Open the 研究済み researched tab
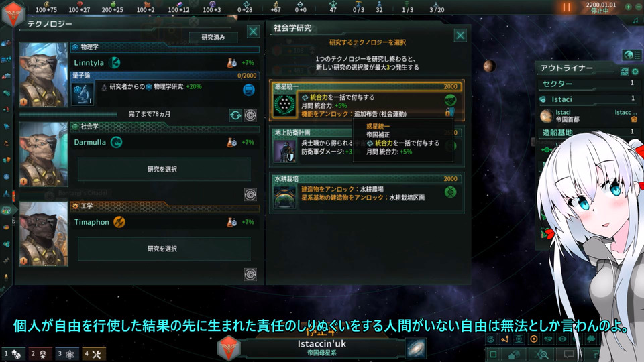Screen dimensions: 644x362 click(213, 38)
